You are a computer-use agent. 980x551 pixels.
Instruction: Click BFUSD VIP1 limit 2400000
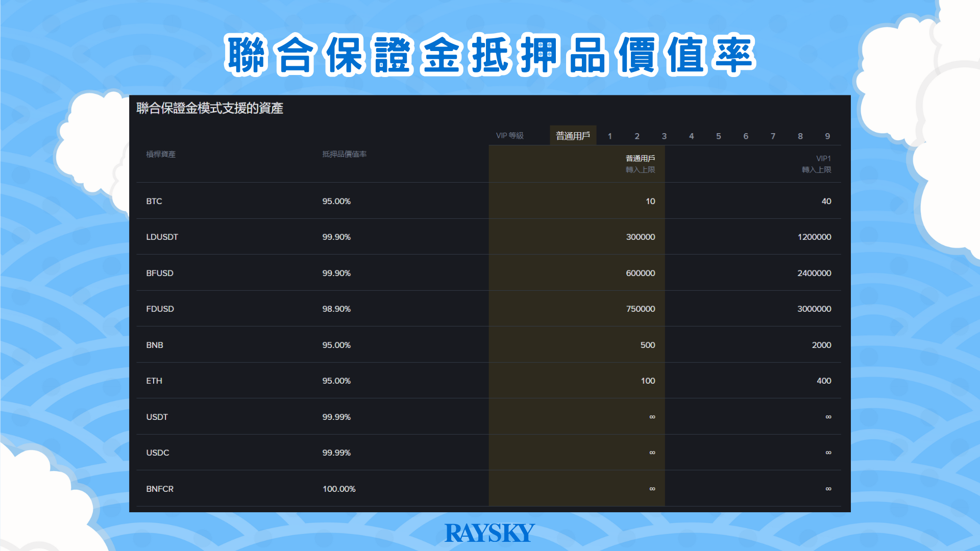[815, 273]
